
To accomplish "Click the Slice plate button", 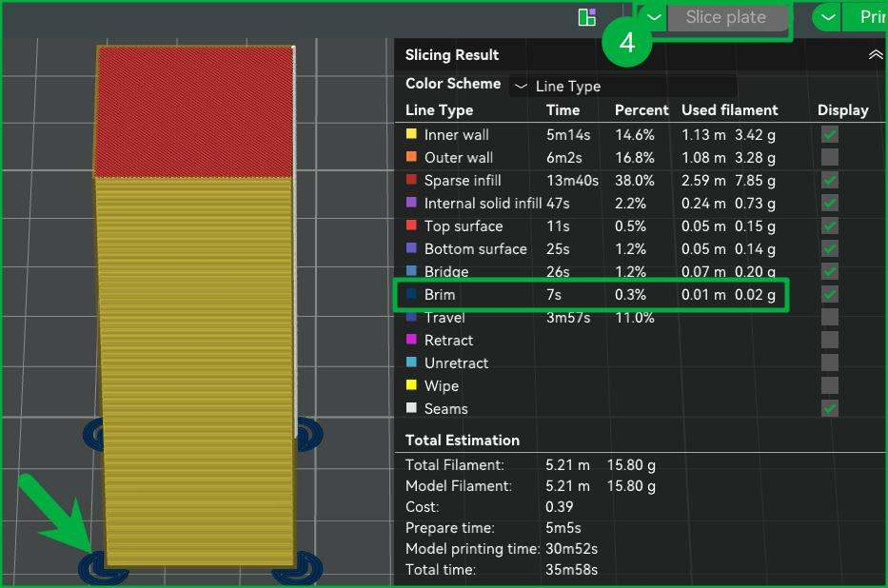I will (x=727, y=17).
